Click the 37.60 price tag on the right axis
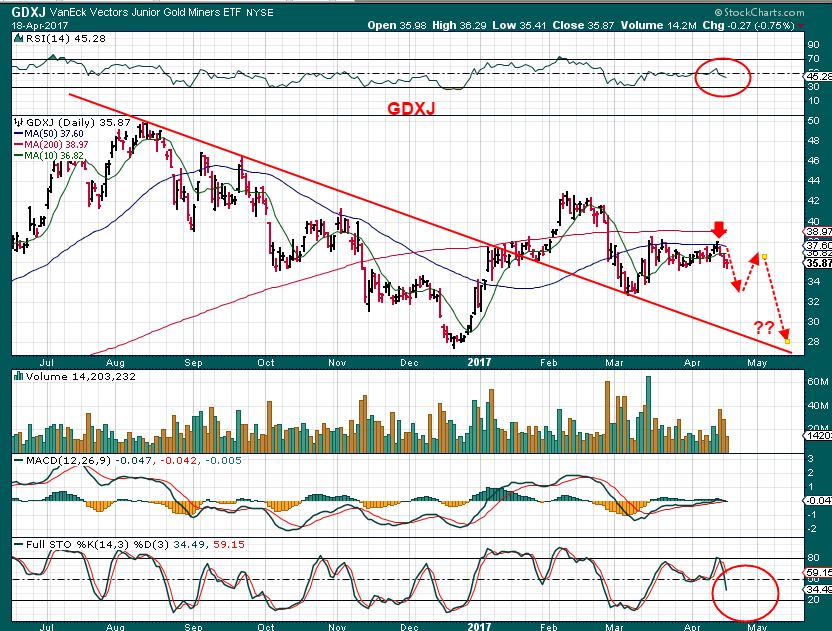The width and height of the screenshot is (832, 631). [819, 246]
